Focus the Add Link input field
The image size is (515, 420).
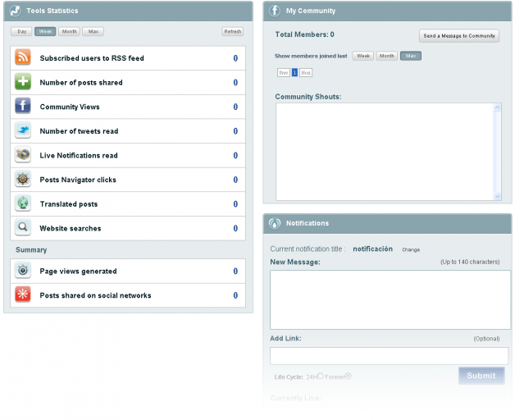[390, 356]
